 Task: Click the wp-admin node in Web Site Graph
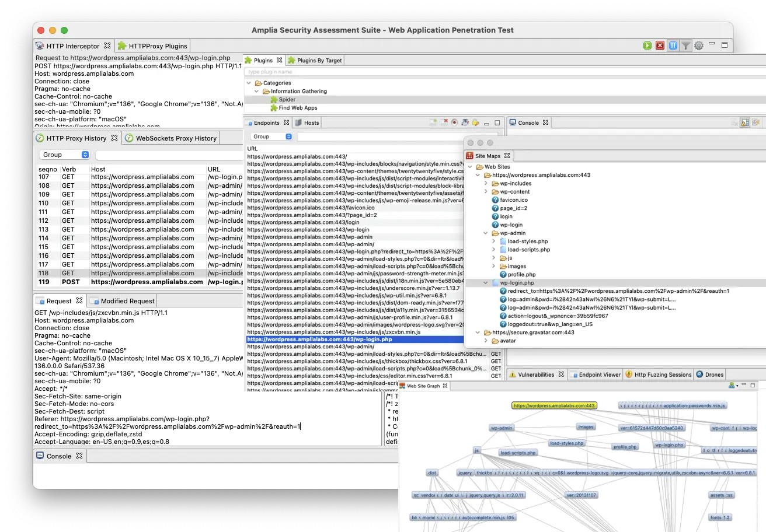tap(502, 428)
